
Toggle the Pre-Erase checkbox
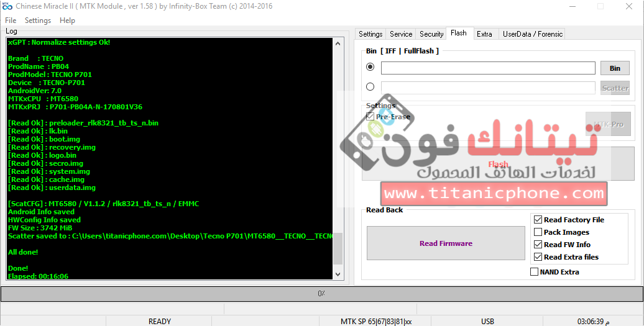click(x=370, y=117)
